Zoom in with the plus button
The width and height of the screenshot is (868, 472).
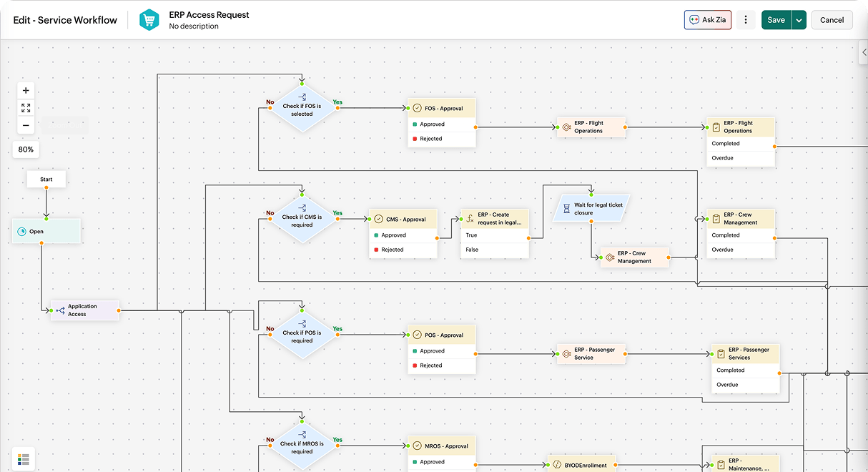(26, 91)
